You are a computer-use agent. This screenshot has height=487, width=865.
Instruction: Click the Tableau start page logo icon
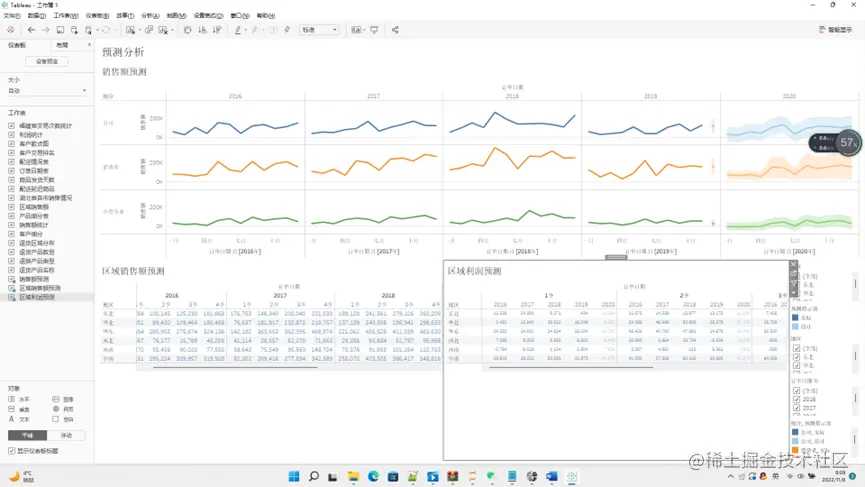pyautogui.click(x=10, y=30)
